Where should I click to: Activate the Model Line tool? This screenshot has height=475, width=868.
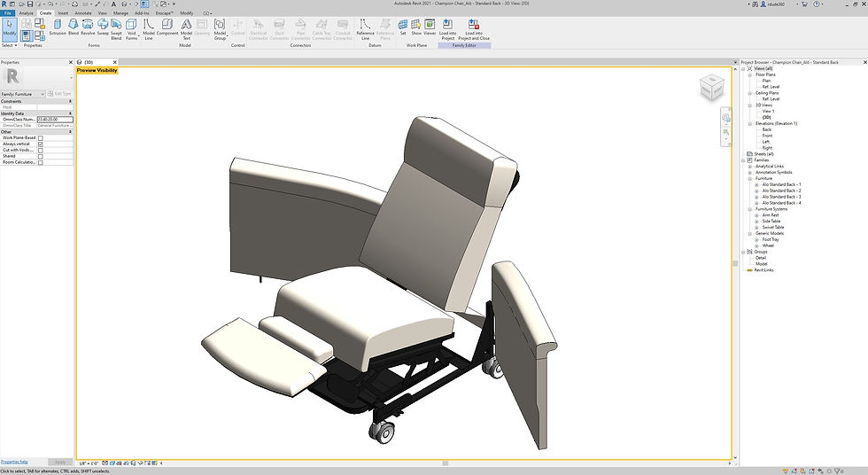point(149,29)
